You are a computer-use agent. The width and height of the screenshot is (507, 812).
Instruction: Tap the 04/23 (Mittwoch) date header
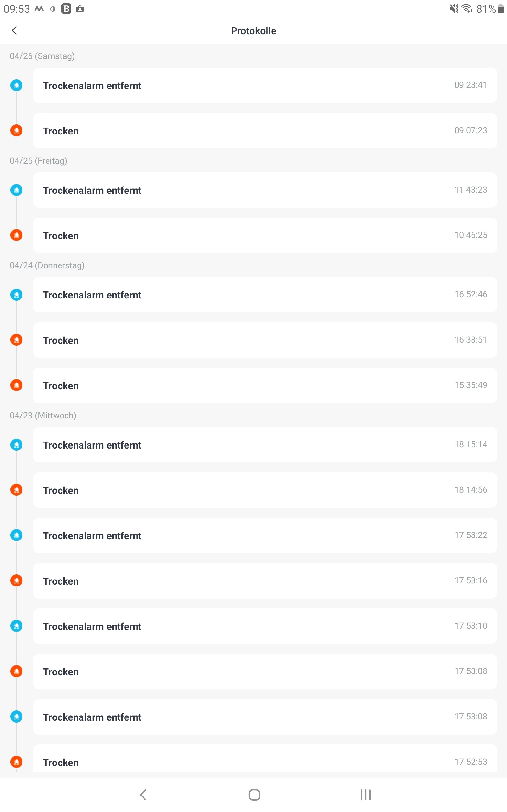[43, 416]
